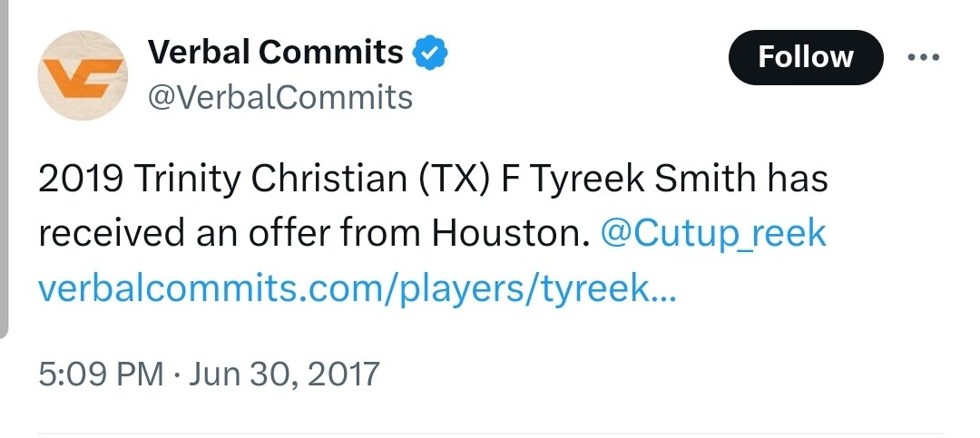Click the phrase "received an offer"

click(x=184, y=233)
